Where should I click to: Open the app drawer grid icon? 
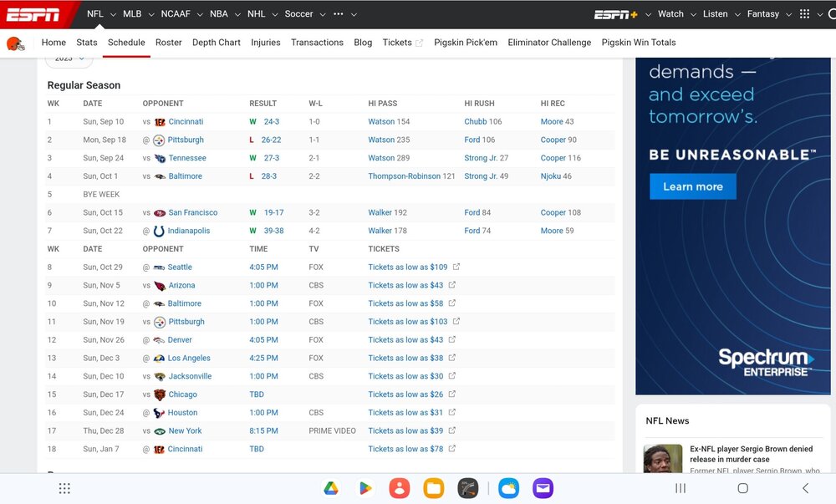pyautogui.click(x=64, y=489)
